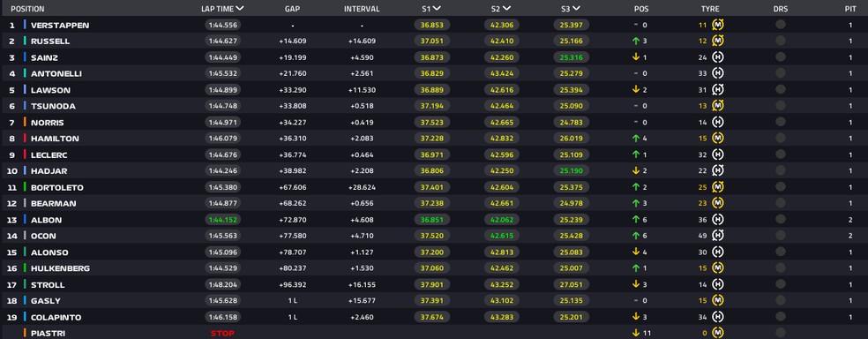The width and height of the screenshot is (868, 339).
Task: Click Ocon's green S2 time 42.615
Action: (x=502, y=236)
